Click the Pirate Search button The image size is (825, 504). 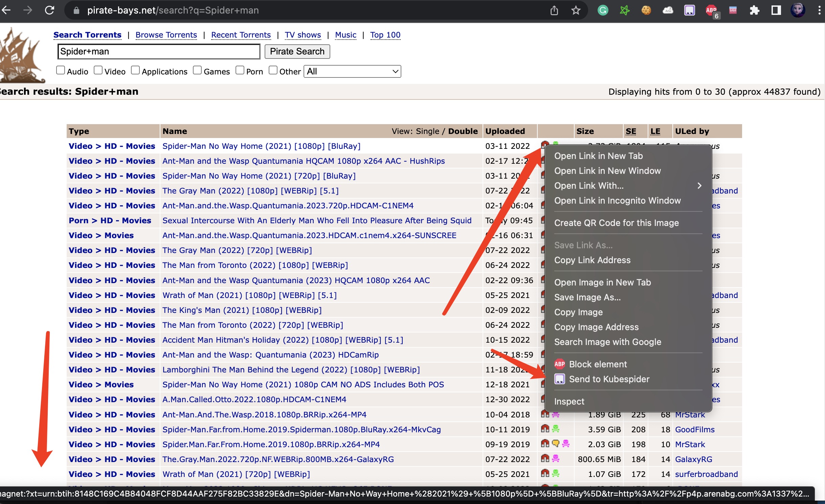click(297, 51)
